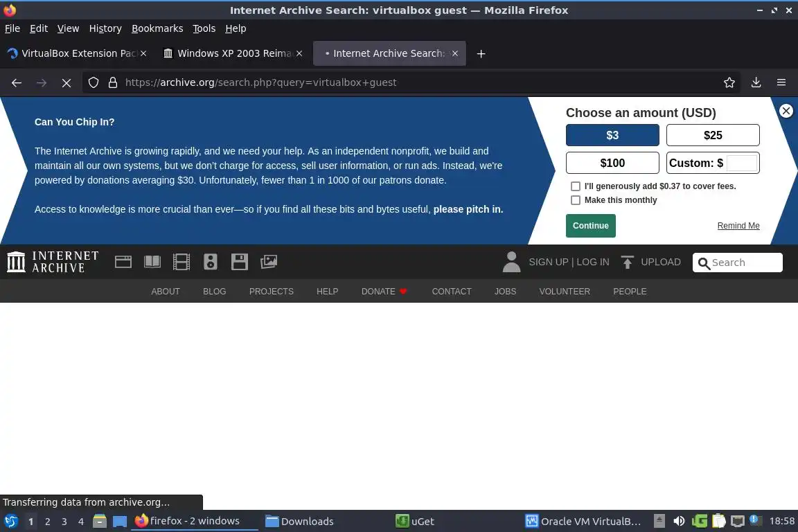Open the VOLUNTEER link
798x532 pixels.
[565, 292]
